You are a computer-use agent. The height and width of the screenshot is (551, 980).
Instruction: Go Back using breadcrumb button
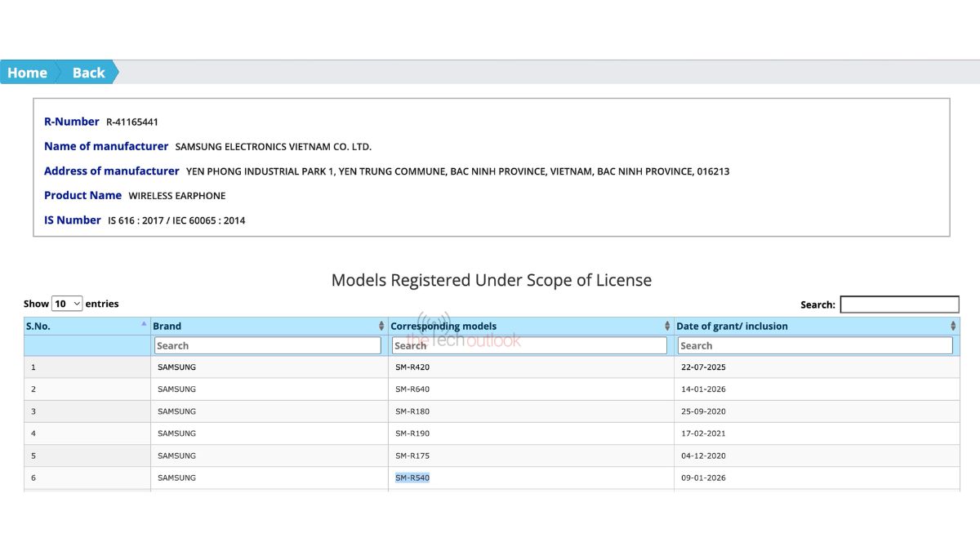88,73
